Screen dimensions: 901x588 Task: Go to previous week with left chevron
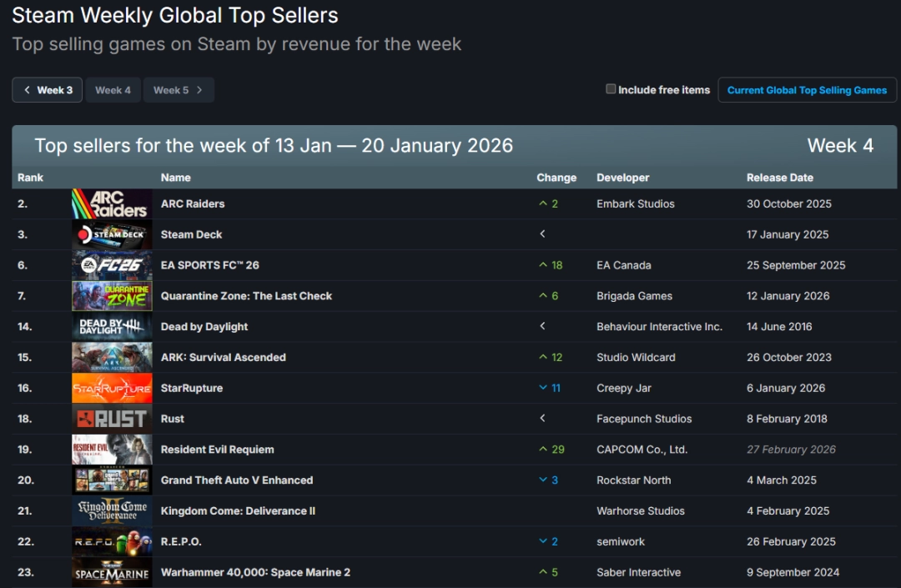tap(27, 90)
